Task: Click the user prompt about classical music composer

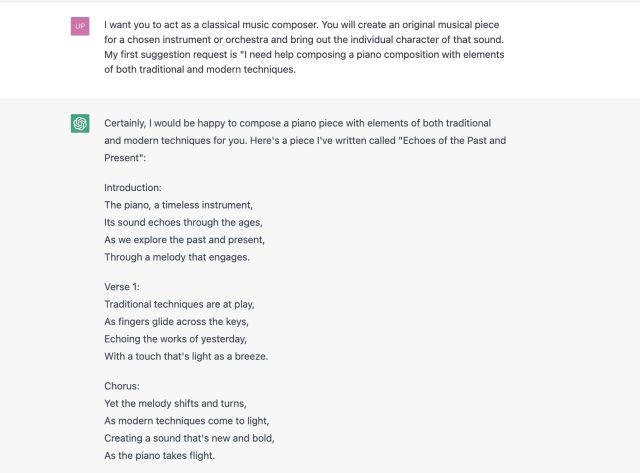Action: click(304, 47)
